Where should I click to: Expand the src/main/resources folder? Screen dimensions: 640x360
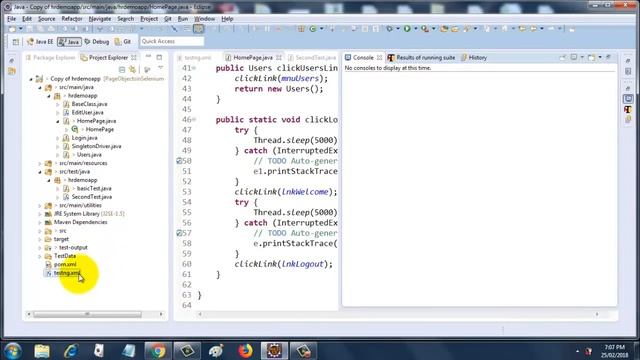tap(40, 163)
